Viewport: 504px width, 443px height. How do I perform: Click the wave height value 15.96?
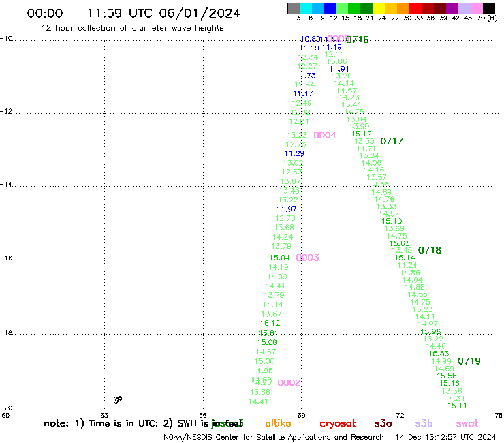430,331
